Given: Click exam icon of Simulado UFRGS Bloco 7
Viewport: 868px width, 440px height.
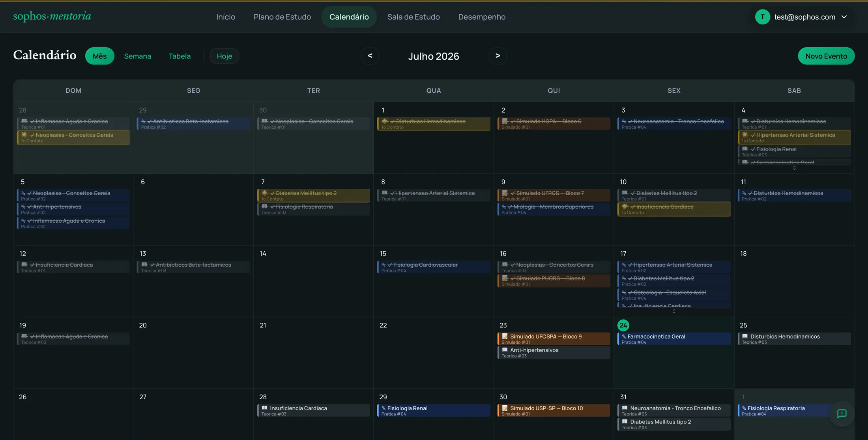Looking at the screenshot, I should 505,193.
